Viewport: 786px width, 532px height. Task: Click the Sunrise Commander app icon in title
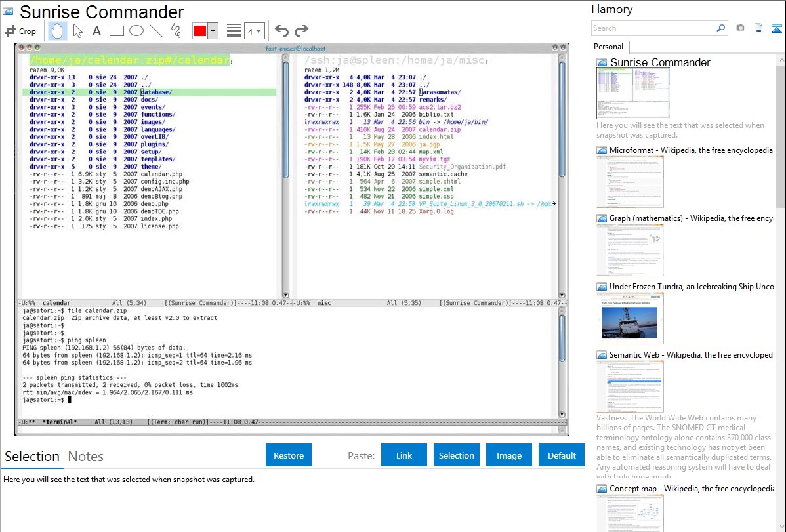point(8,12)
